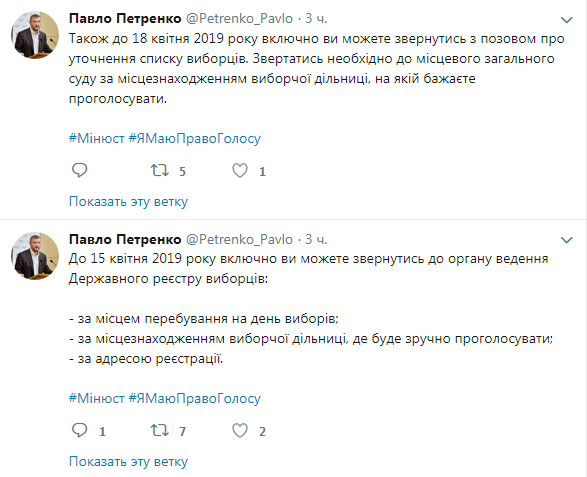The width and height of the screenshot is (587, 477).
Task: Click the second tweet's profile avatar
Action: [x=35, y=256]
